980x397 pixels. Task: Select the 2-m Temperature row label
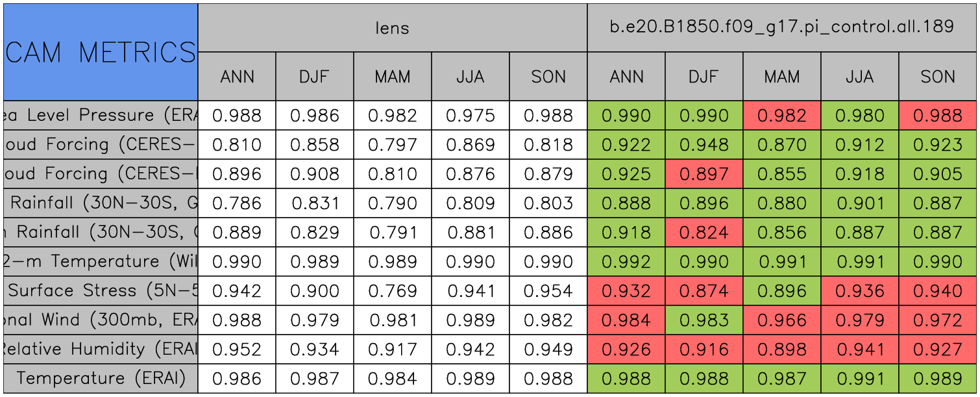point(101,262)
